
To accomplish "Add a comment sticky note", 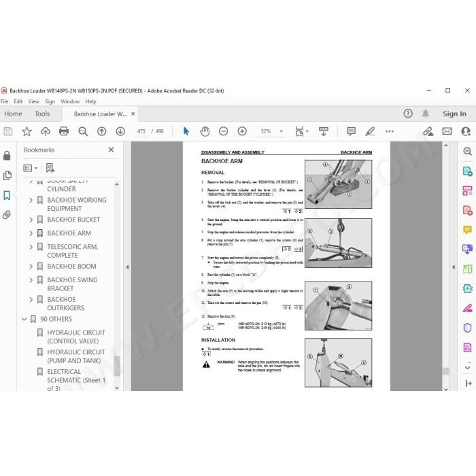I will tap(352, 131).
